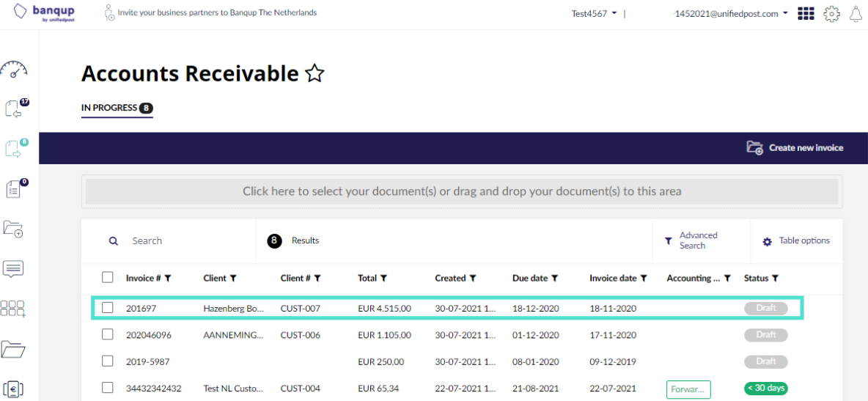Screen dimensions: 868x401
Task: Click Create new invoice button
Action: click(x=795, y=148)
